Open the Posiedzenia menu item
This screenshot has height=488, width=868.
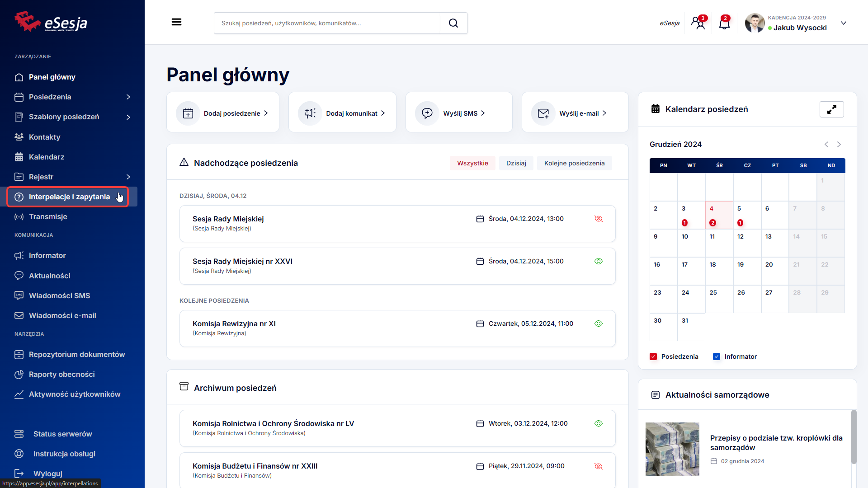[72, 97]
